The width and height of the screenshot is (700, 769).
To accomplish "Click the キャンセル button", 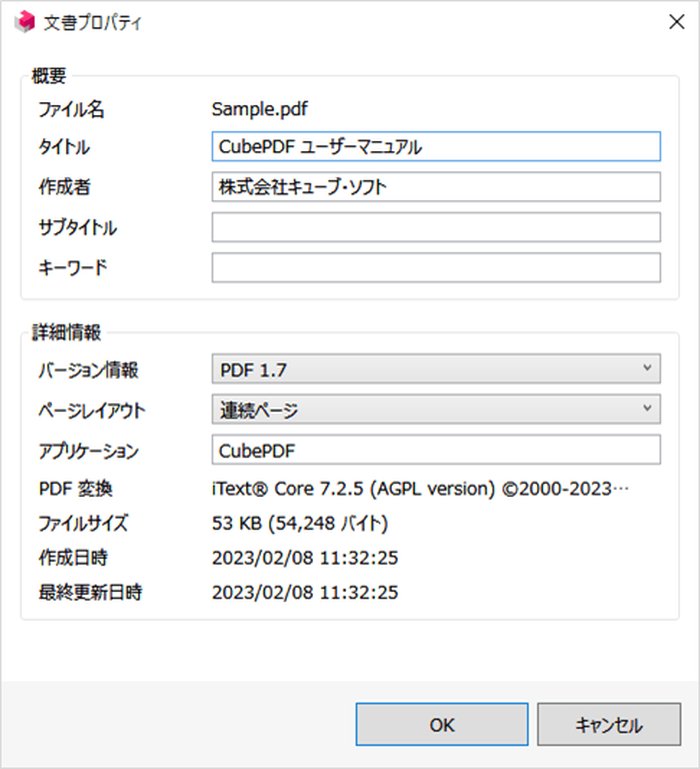I will click(609, 724).
